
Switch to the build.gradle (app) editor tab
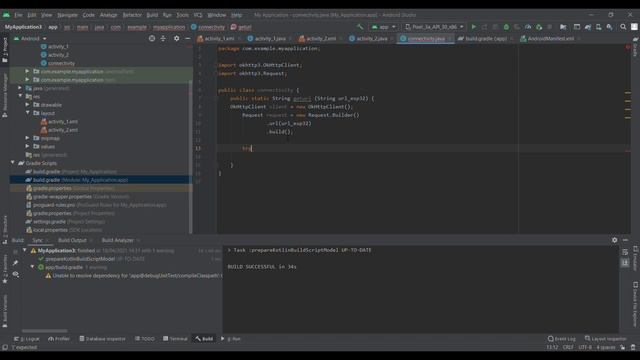click(485, 39)
